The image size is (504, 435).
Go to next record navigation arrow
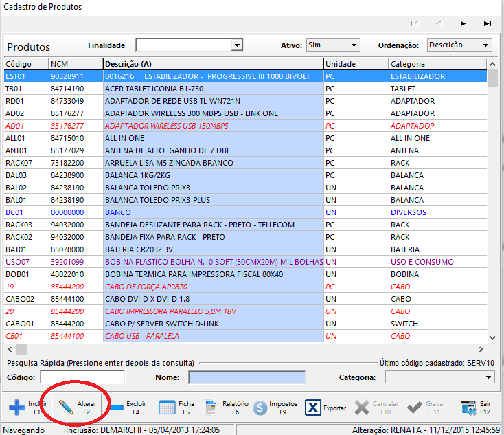tap(463, 23)
